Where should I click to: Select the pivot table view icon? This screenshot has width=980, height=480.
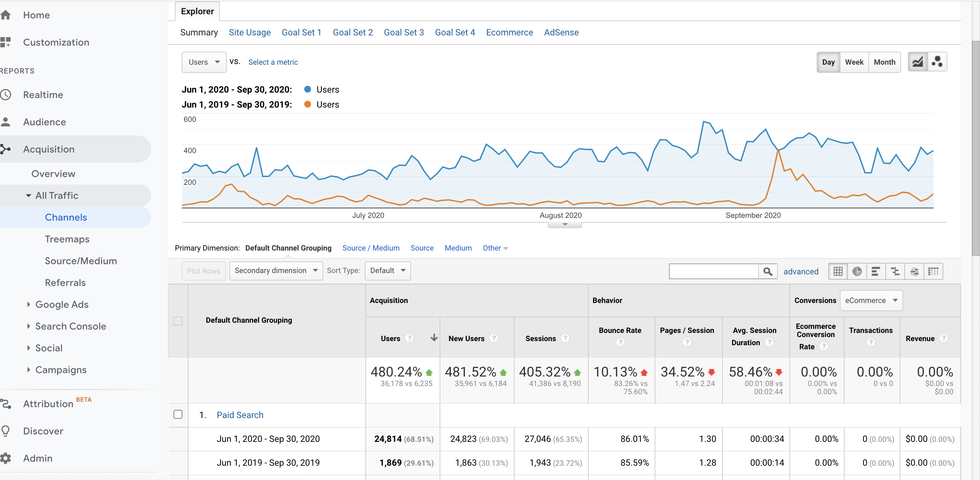click(x=933, y=271)
